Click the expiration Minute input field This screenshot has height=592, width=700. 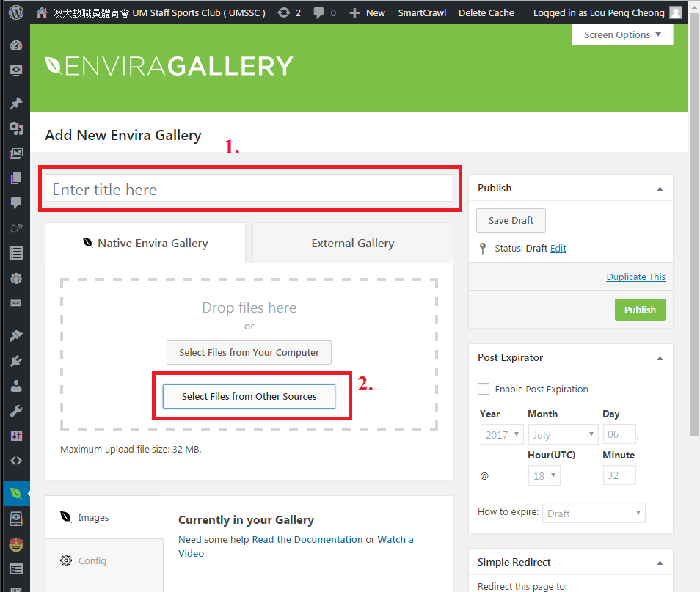pyautogui.click(x=619, y=475)
